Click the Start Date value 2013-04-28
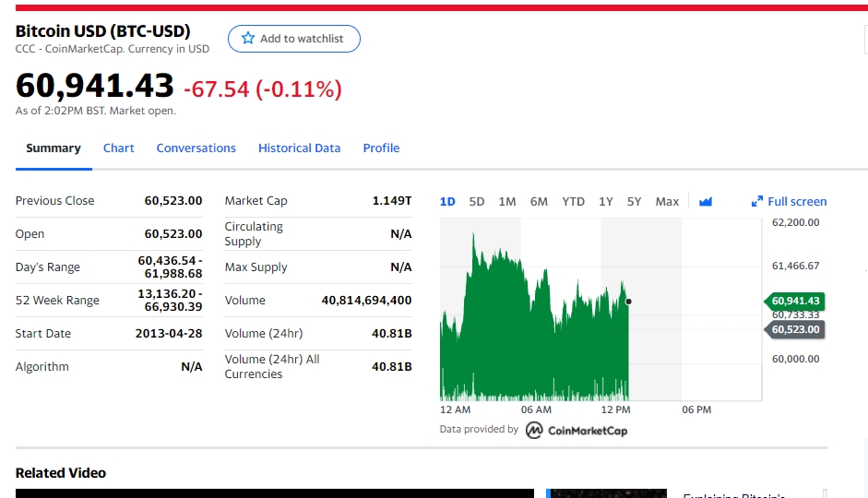Viewport: 868px width, 498px height. point(169,333)
